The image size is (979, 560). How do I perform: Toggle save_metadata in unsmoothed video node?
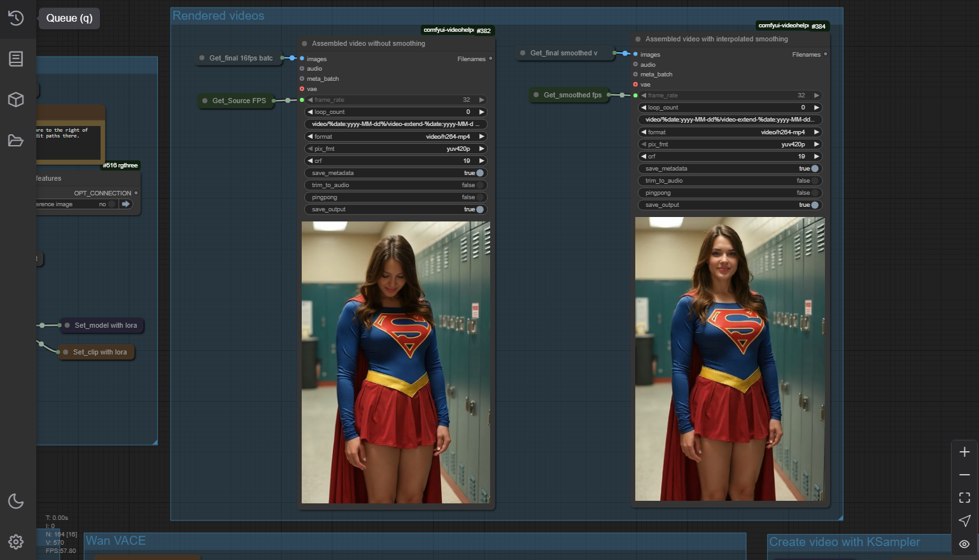point(479,173)
